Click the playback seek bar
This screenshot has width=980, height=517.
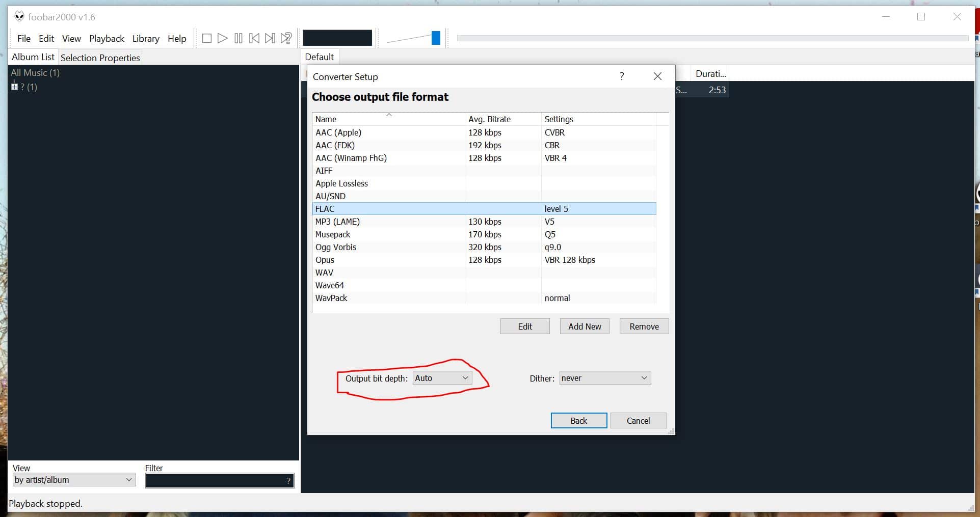712,38
